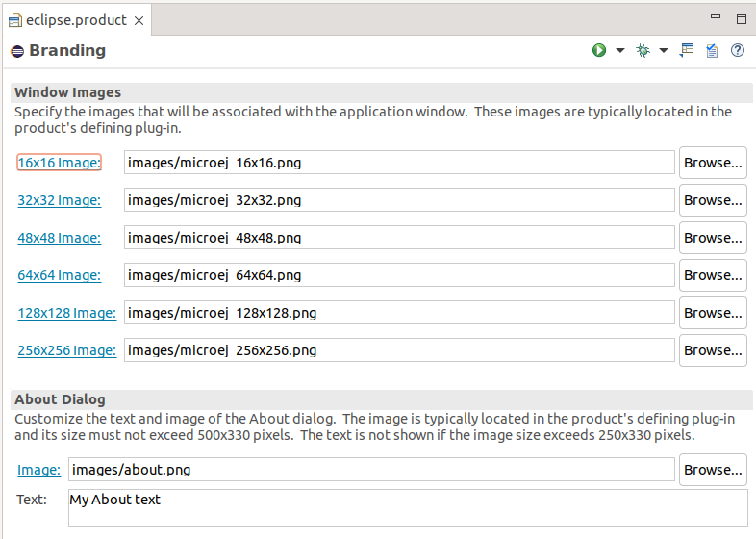Click the validate product checklist icon
Image resolution: width=756 pixels, height=539 pixels.
712,51
